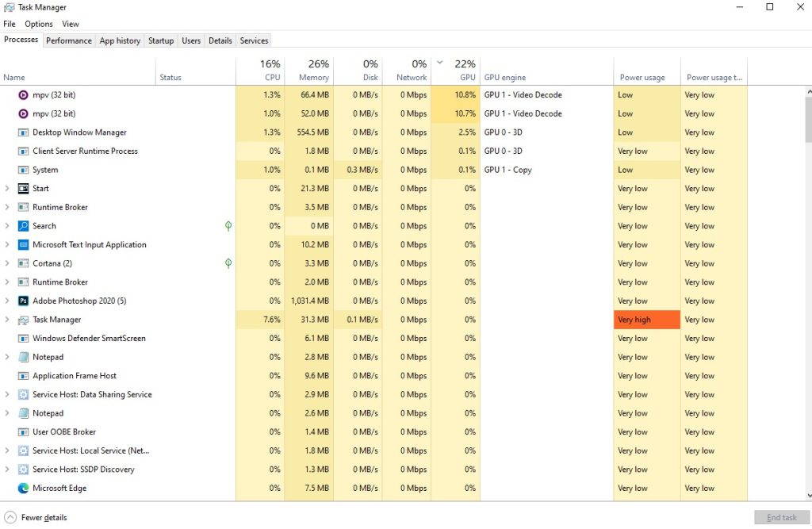Sort by the GPU engine column header
The image size is (812, 529).
coord(547,71)
